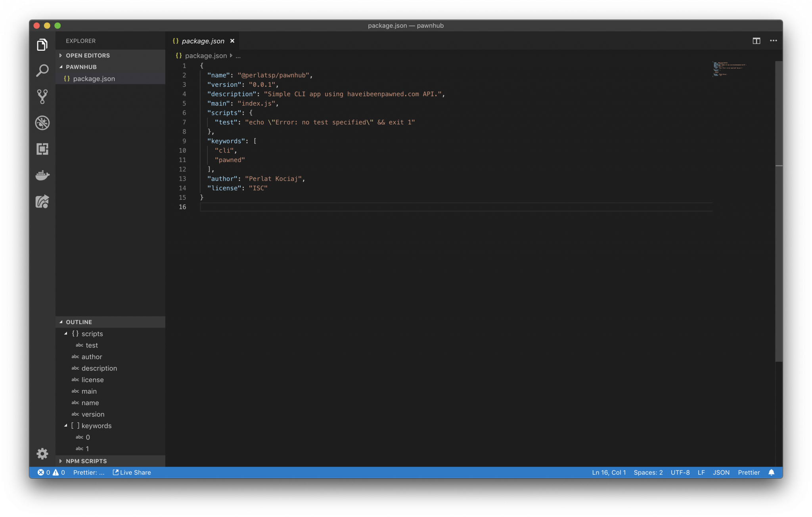Viewport: 812px width, 517px height.
Task: Select test symbol in Outline
Action: click(x=110, y=345)
